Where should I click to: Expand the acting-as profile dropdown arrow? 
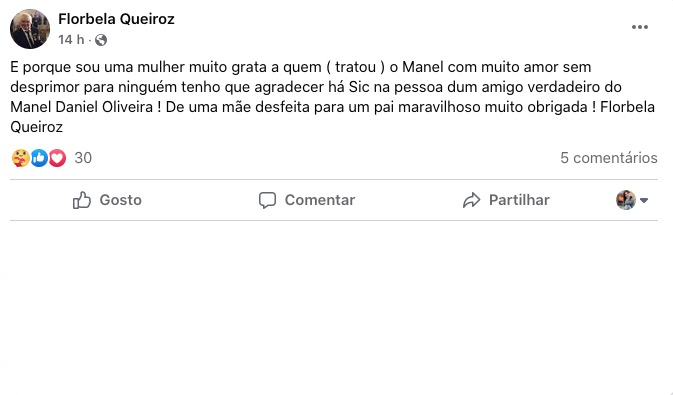click(x=644, y=200)
